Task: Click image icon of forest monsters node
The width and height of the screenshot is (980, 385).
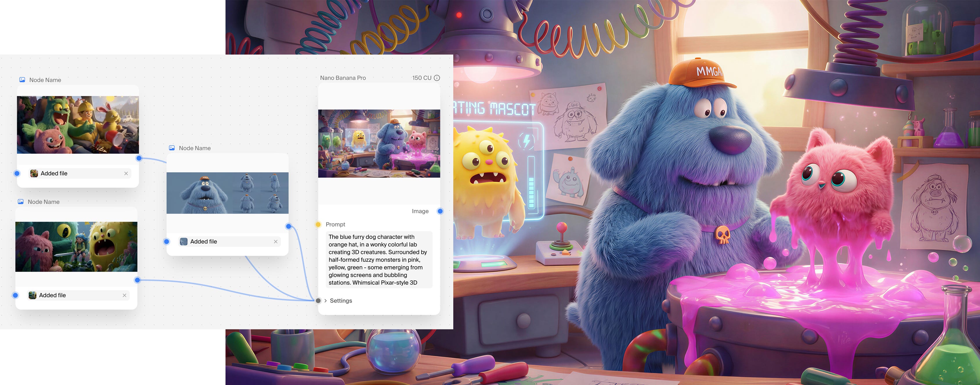Action: [x=21, y=202]
